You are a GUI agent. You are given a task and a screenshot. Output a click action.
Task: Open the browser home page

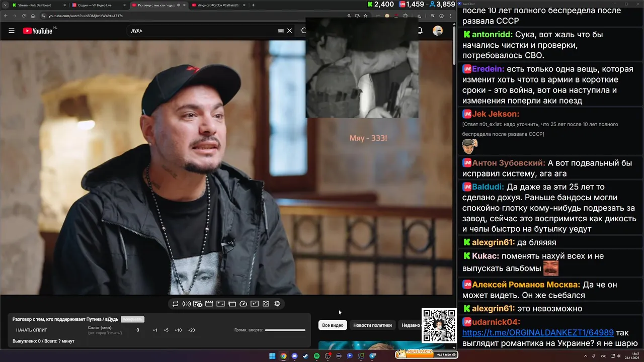(33, 16)
